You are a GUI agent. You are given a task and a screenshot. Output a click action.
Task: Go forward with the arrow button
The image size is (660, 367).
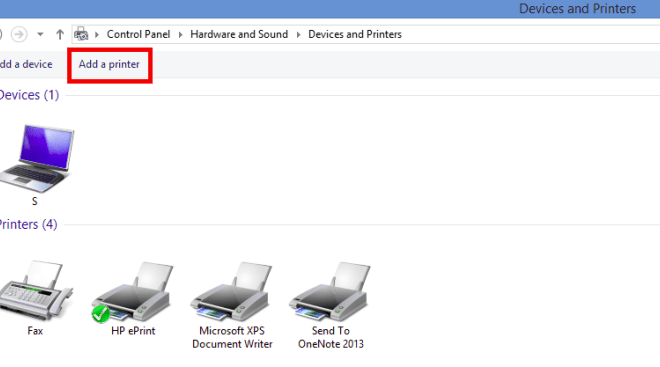coord(19,34)
